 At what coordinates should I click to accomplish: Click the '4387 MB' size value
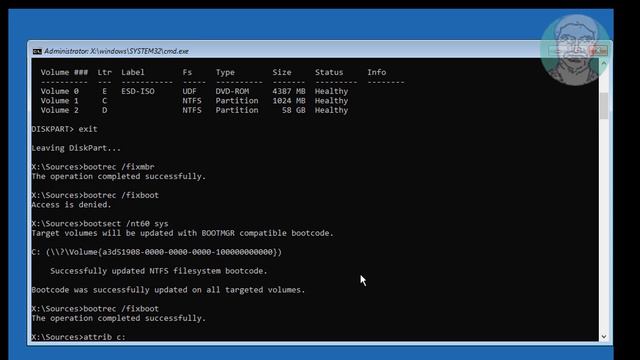[x=289, y=91]
